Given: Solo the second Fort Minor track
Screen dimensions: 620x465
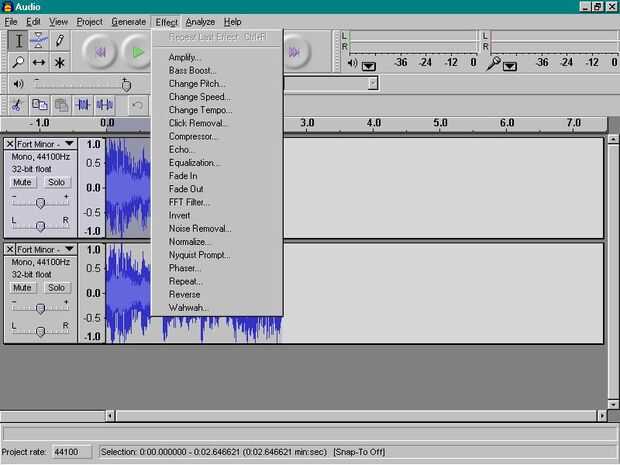Looking at the screenshot, I should pyautogui.click(x=56, y=287).
